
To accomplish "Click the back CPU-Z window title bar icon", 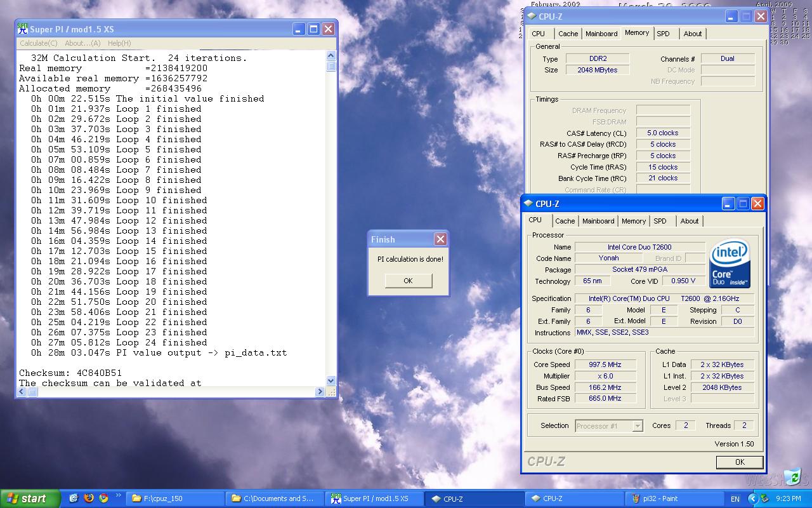I will point(531,17).
